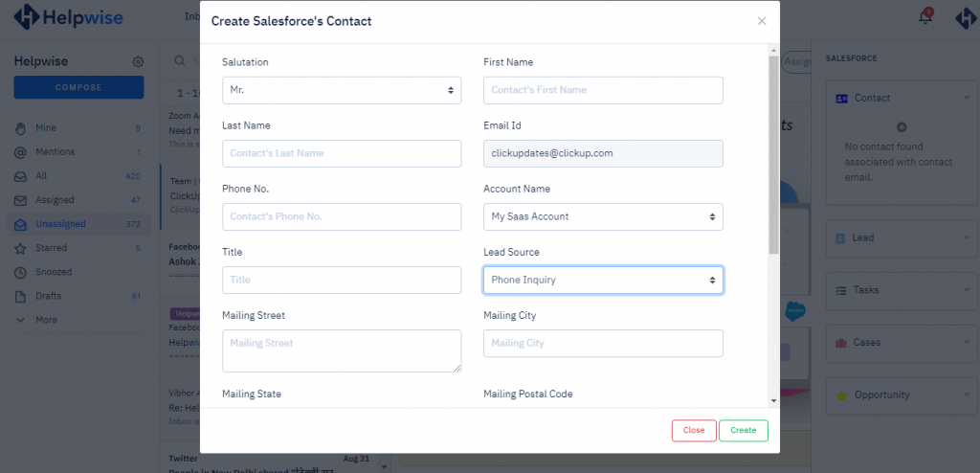Click the Drafts document icon
Viewport: 980px width, 473px height.
click(x=21, y=296)
